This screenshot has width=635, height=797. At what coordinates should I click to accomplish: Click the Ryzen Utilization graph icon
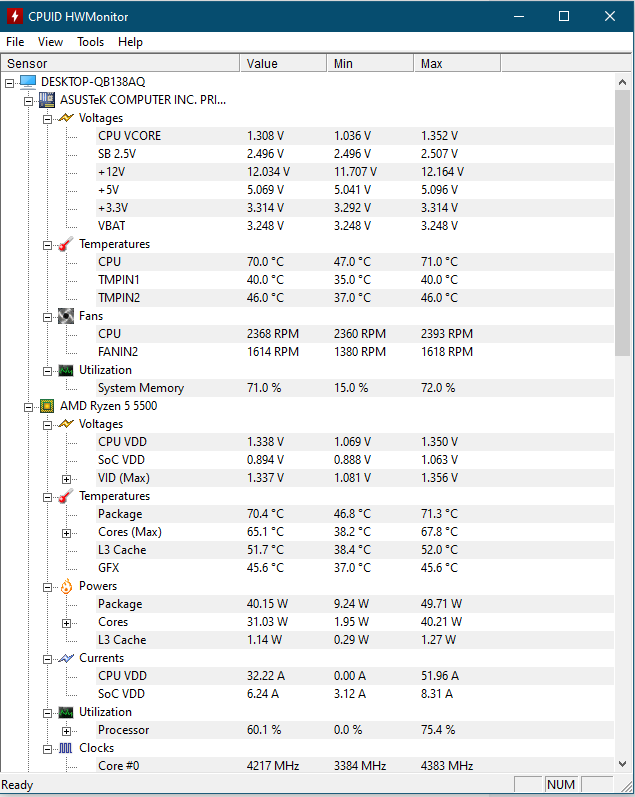click(x=66, y=712)
